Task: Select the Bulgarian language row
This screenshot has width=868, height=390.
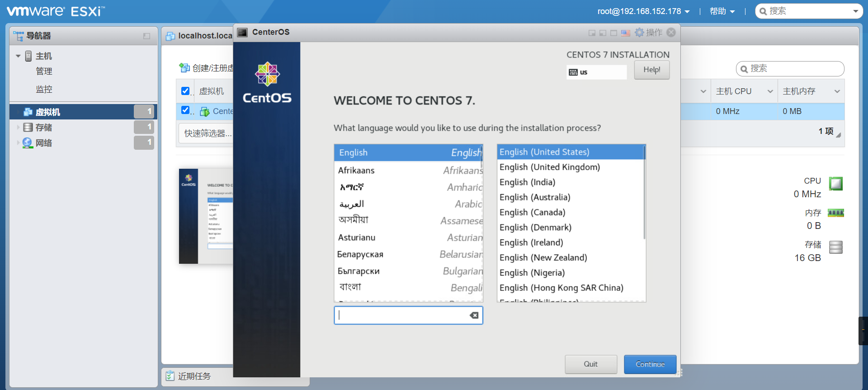Action: pos(409,271)
